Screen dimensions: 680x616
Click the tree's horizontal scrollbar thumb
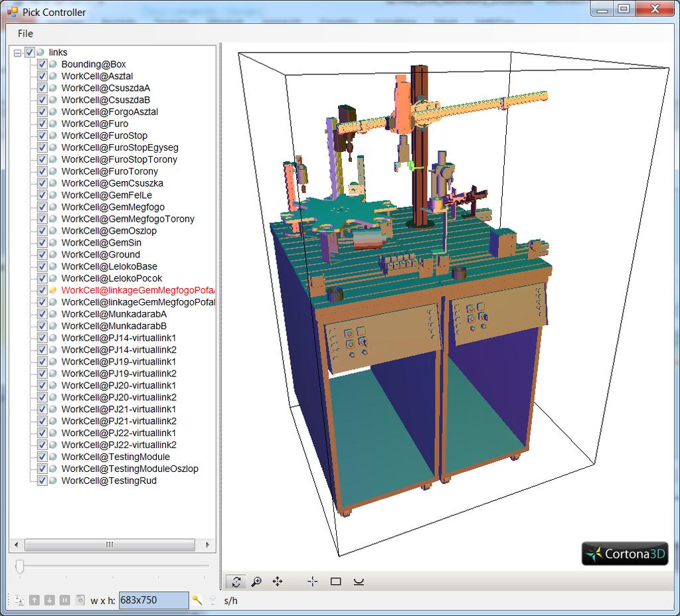click(x=110, y=544)
